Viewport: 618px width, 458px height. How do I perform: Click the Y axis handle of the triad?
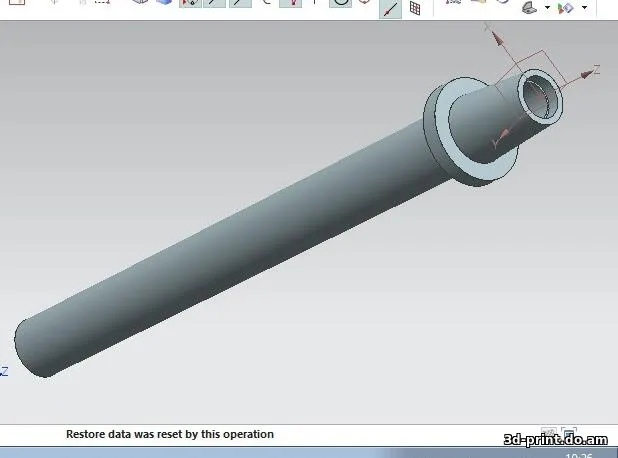tap(492, 144)
